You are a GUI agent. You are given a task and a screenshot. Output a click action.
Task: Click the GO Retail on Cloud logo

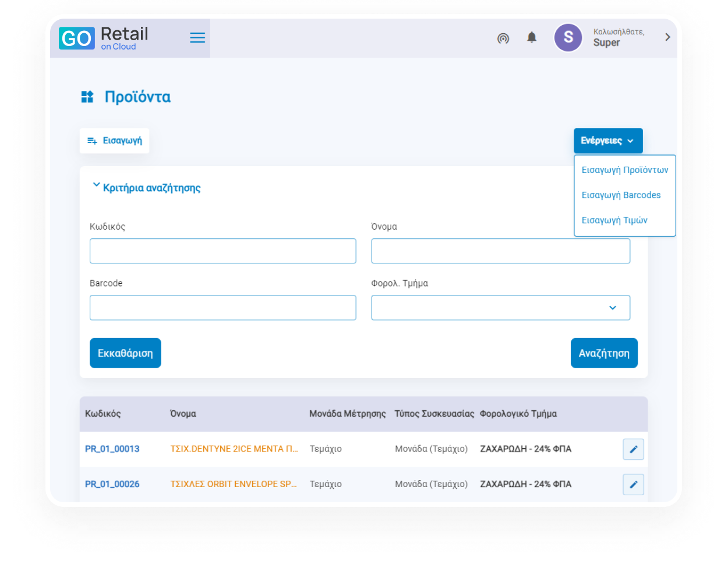(x=104, y=38)
